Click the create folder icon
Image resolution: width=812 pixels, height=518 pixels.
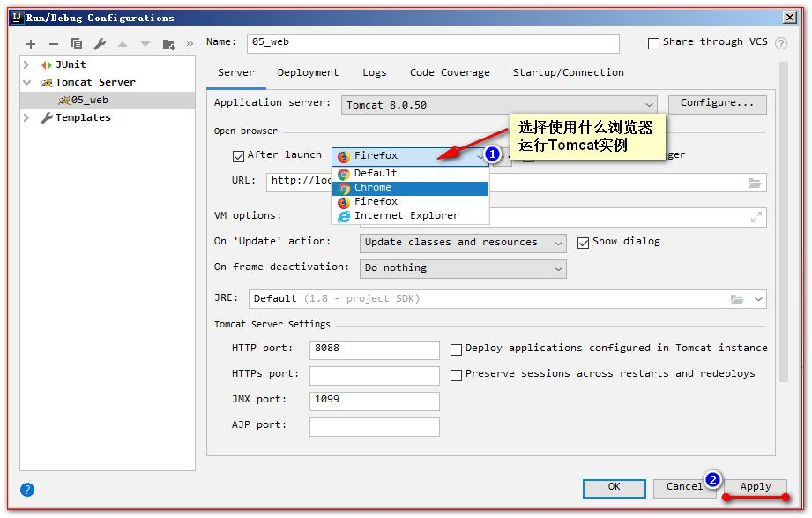click(x=168, y=45)
